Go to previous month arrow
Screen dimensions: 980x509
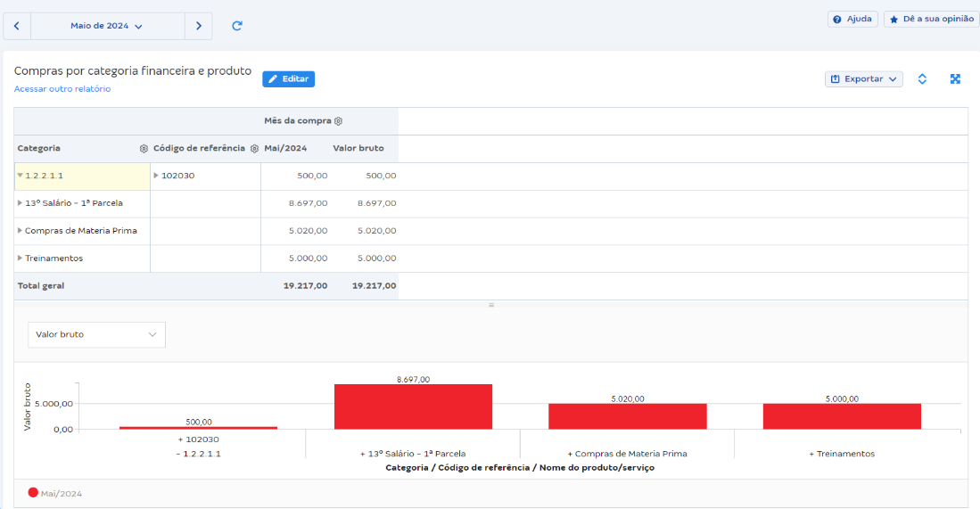click(x=17, y=26)
